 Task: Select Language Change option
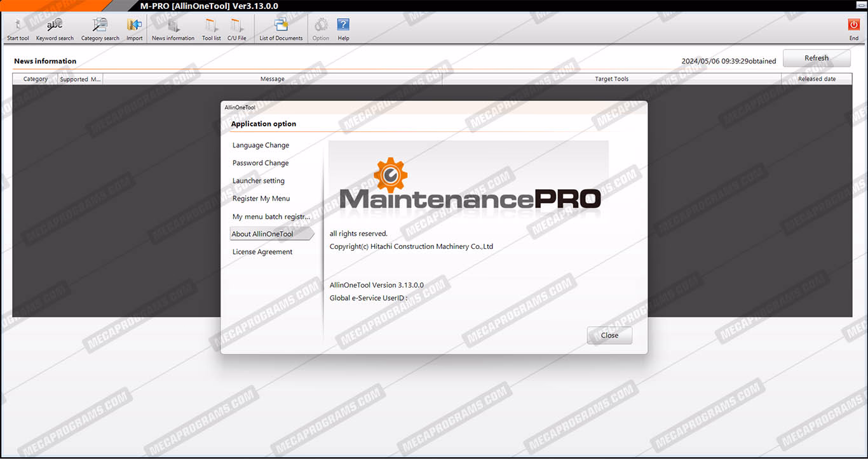click(261, 145)
